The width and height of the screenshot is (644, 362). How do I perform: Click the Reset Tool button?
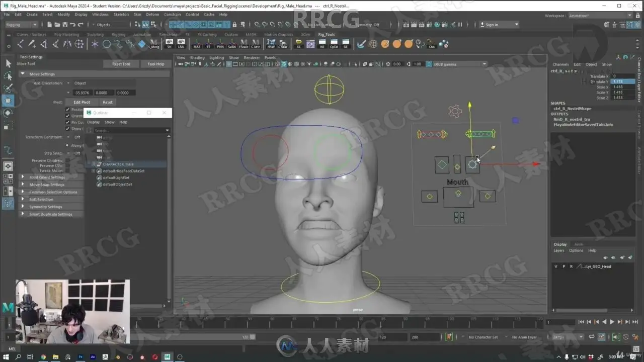click(x=121, y=64)
